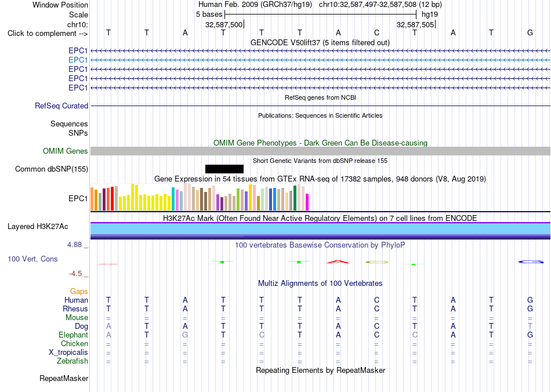Click the blue 'G' PhyloP conservation glyph
Viewport: 551px width, 392px height.
[x=531, y=262]
